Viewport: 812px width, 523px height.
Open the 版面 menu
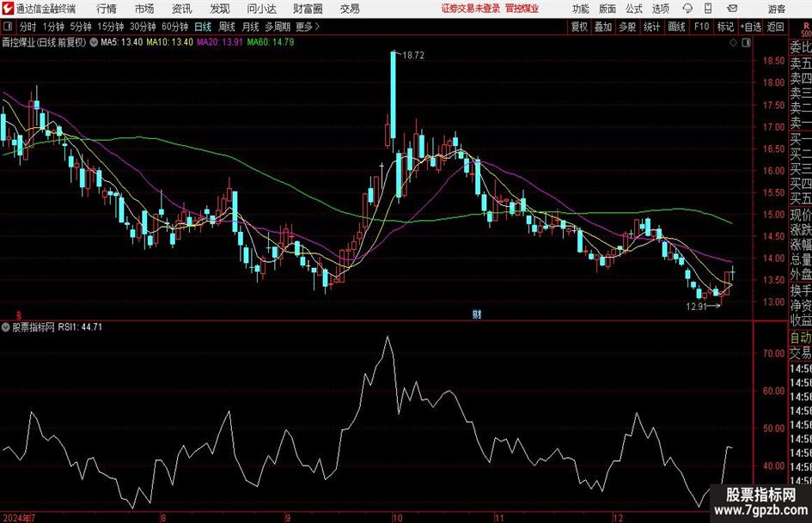607,9
